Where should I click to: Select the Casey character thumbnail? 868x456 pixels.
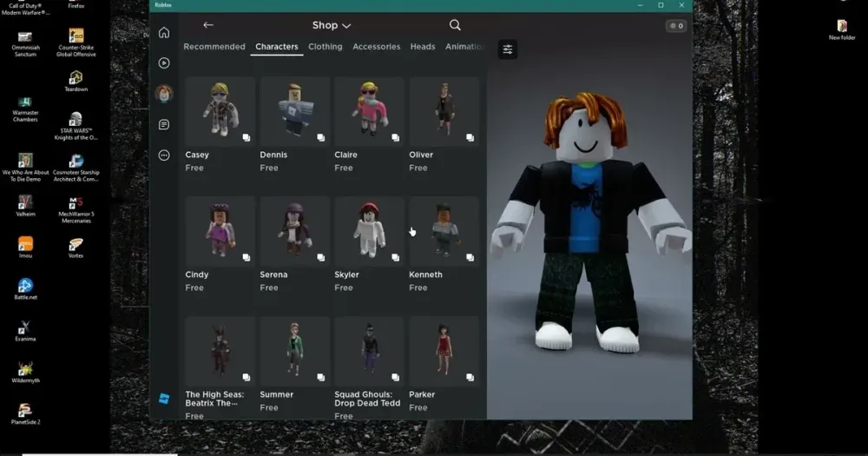tap(220, 110)
